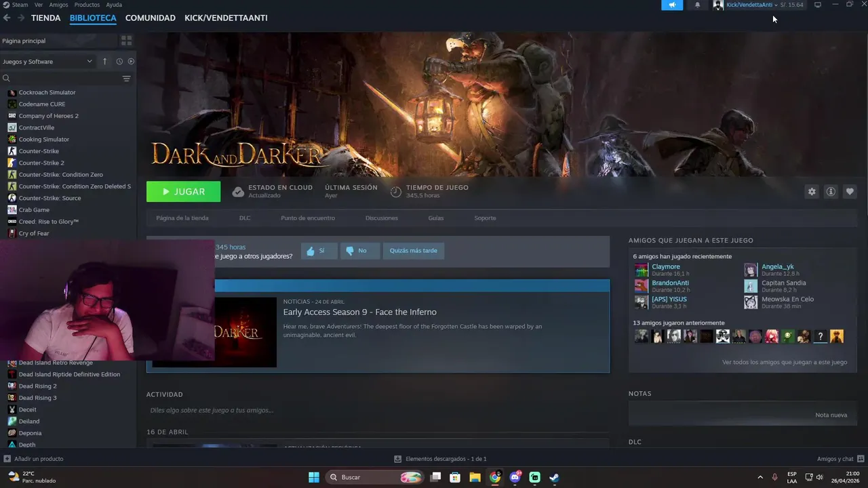
Task: Open Steam from the taskbar
Action: pos(554,477)
